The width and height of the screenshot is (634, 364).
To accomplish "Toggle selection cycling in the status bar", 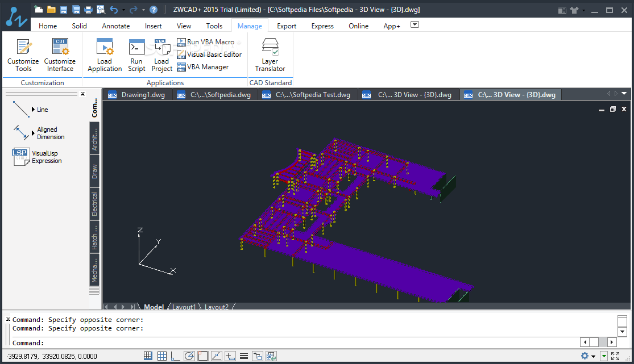I will 257,356.
